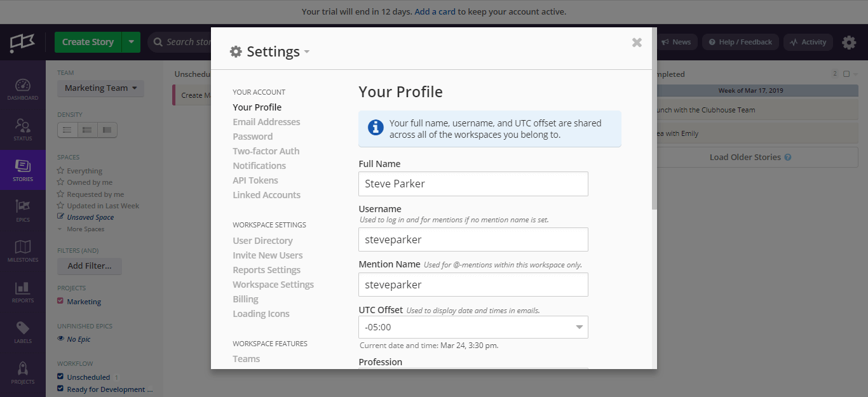Open Two-factor Auth settings
Viewport: 868px width, 397px height.
266,151
